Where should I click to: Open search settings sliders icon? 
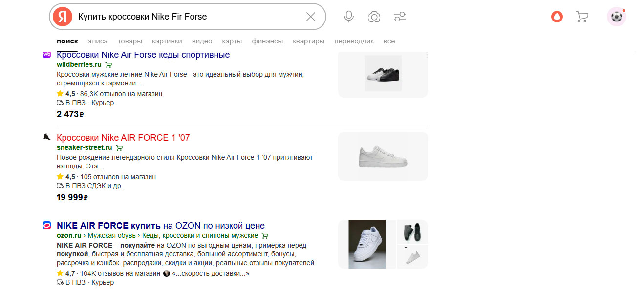point(400,17)
